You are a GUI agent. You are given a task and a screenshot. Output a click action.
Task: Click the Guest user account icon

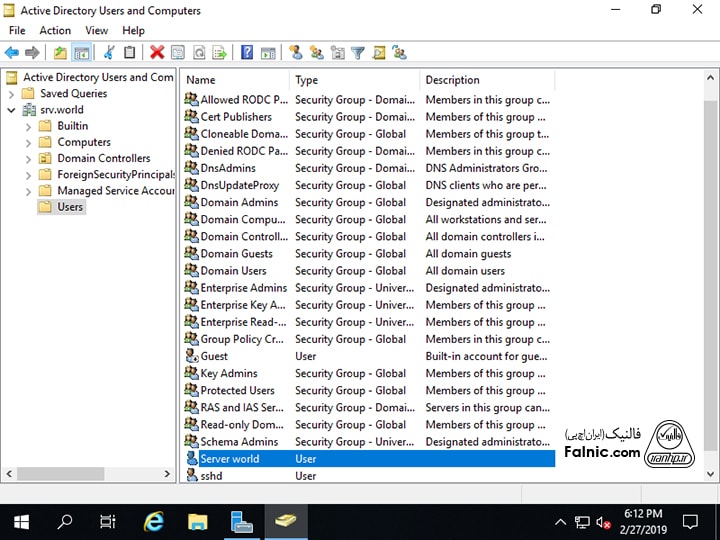[191, 356]
